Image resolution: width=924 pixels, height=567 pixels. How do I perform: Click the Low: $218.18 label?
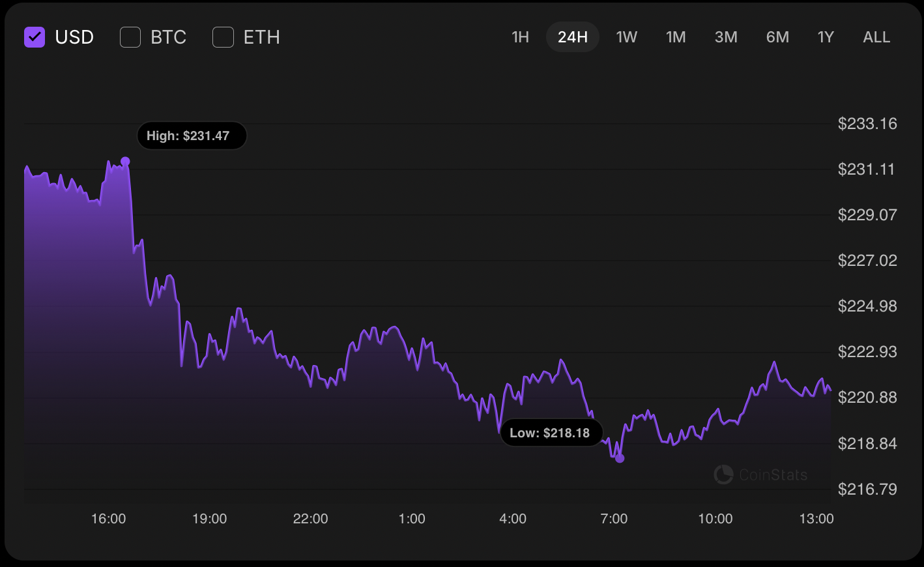551,433
